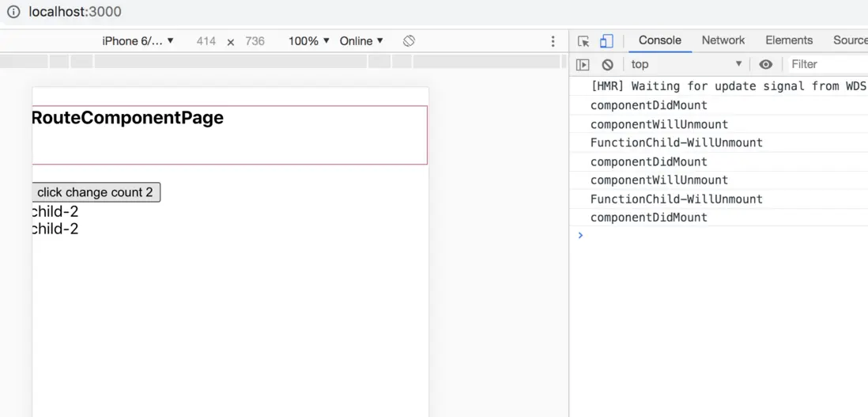Switch to the Console tab
Image resolution: width=868 pixels, height=417 pixels.
pyautogui.click(x=660, y=40)
